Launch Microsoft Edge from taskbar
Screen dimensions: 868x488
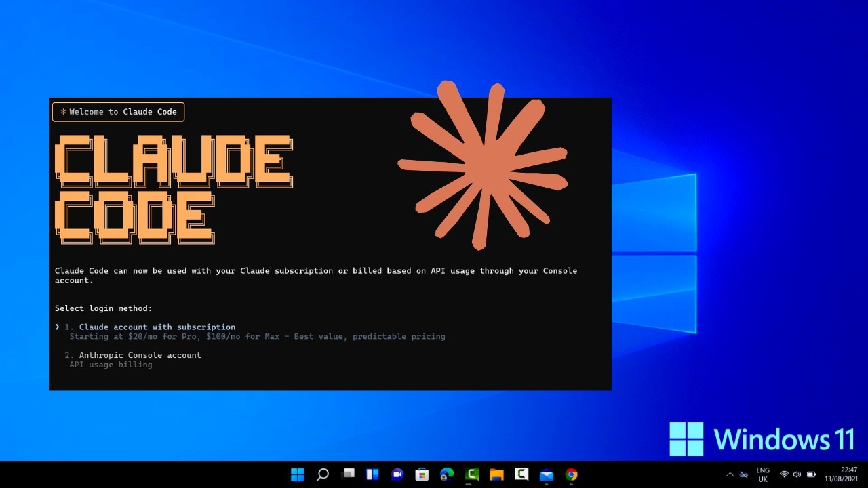point(447,474)
